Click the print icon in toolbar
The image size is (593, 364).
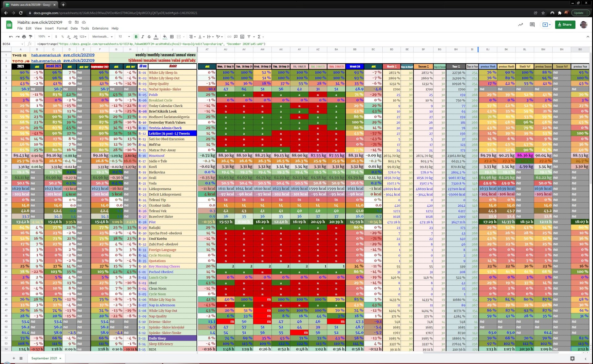pos(24,37)
